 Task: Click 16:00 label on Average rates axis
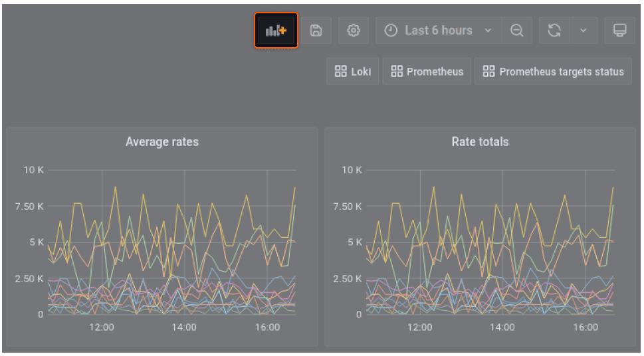(x=267, y=327)
